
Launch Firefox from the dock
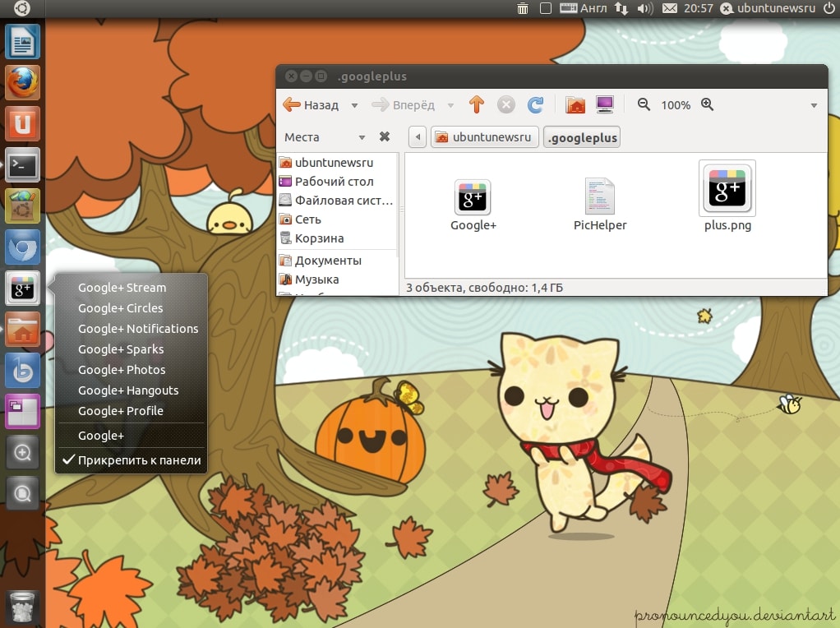pyautogui.click(x=22, y=83)
